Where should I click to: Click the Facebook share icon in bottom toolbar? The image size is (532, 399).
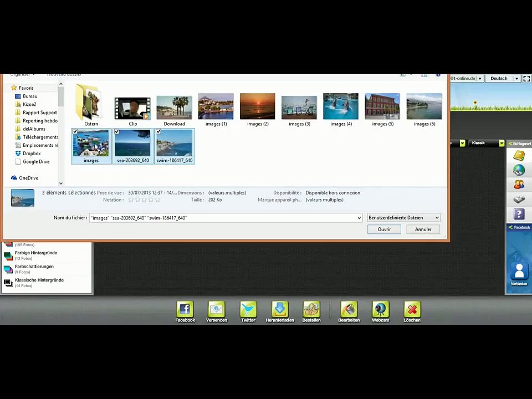pyautogui.click(x=185, y=309)
